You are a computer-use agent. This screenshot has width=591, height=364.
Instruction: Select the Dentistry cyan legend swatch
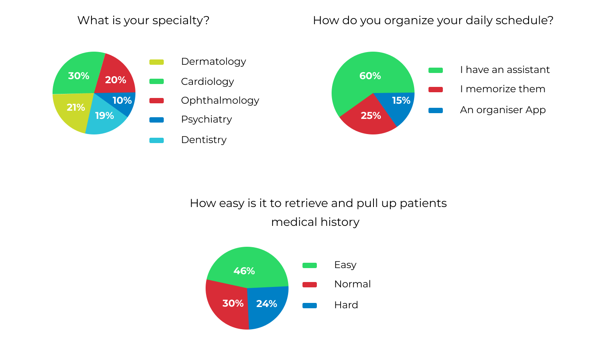coord(156,141)
